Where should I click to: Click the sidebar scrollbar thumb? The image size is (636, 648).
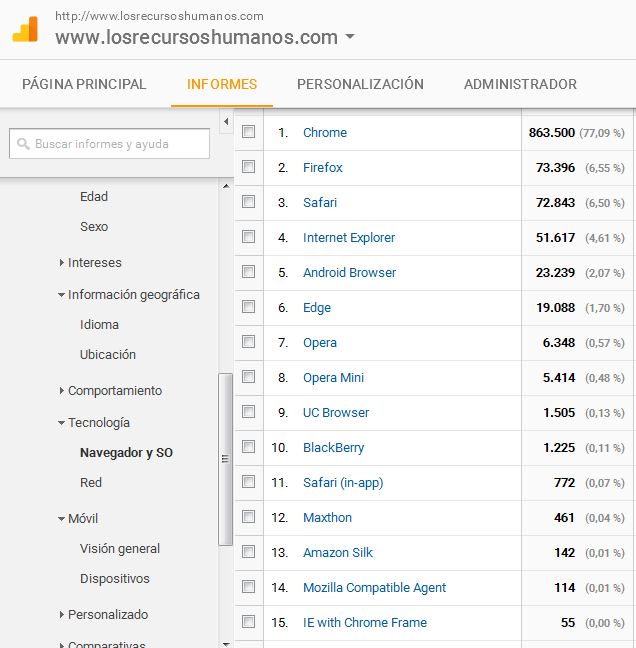pyautogui.click(x=226, y=459)
